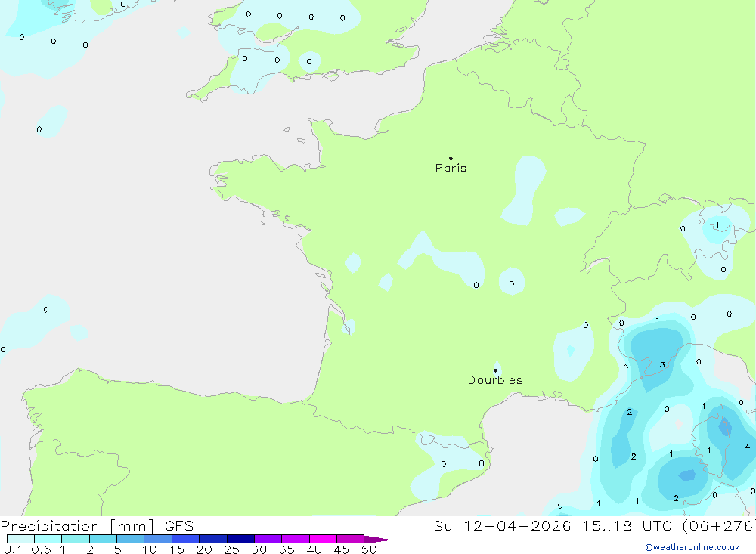
Task: Click the weatheronline.co.uk copyright link
Action: pyautogui.click(x=692, y=547)
